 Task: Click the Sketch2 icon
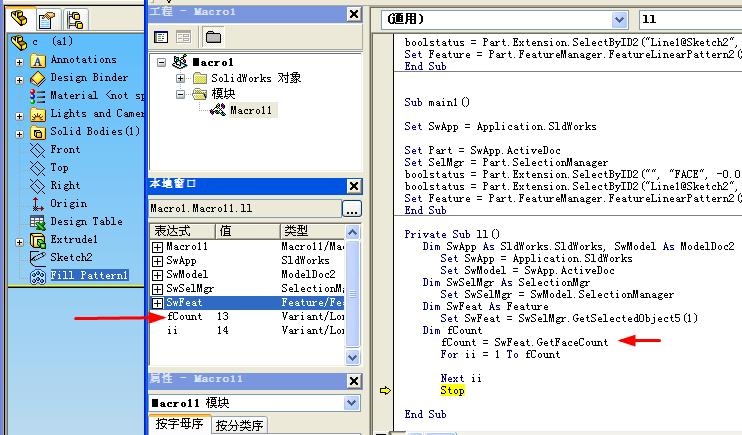pos(38,258)
